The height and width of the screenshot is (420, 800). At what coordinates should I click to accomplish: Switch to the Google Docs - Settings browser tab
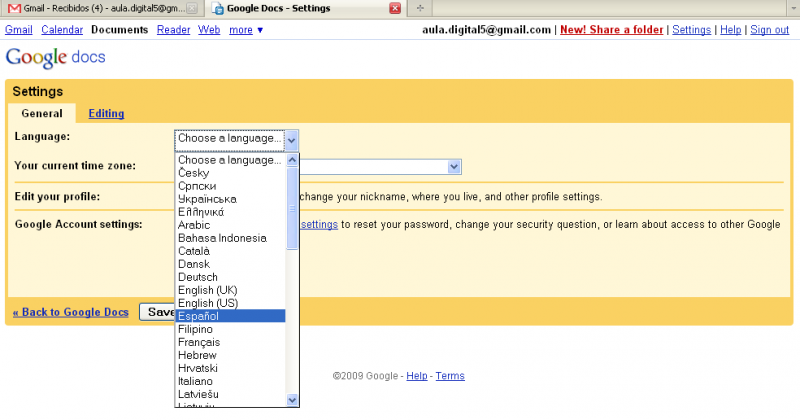[306, 8]
